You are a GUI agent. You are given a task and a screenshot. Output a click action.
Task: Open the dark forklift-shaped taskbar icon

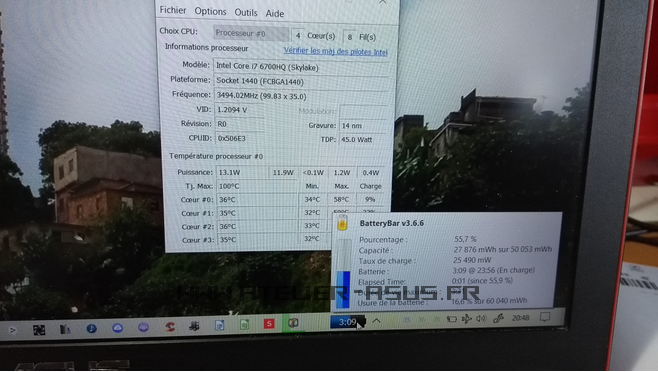tap(194, 326)
